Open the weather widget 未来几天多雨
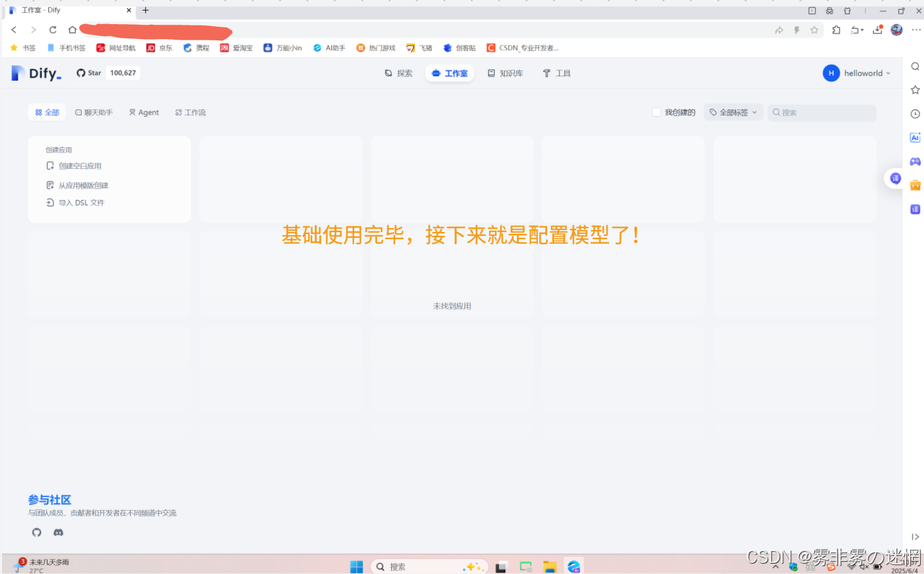The image size is (924, 574). pos(42,565)
